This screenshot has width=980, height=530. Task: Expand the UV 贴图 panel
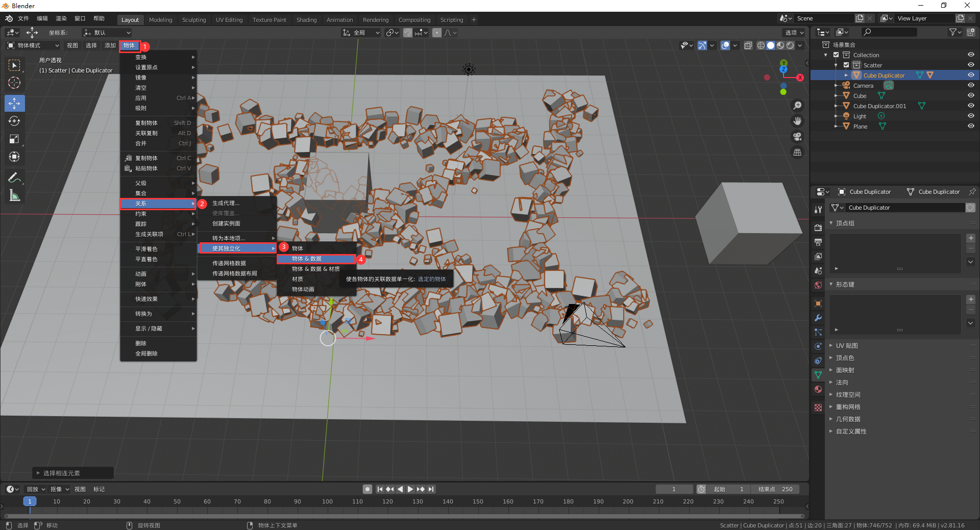coord(846,346)
